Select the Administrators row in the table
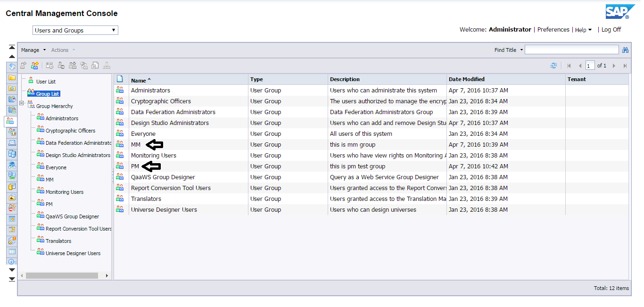Screen dimensions: 644x307 [371, 91]
